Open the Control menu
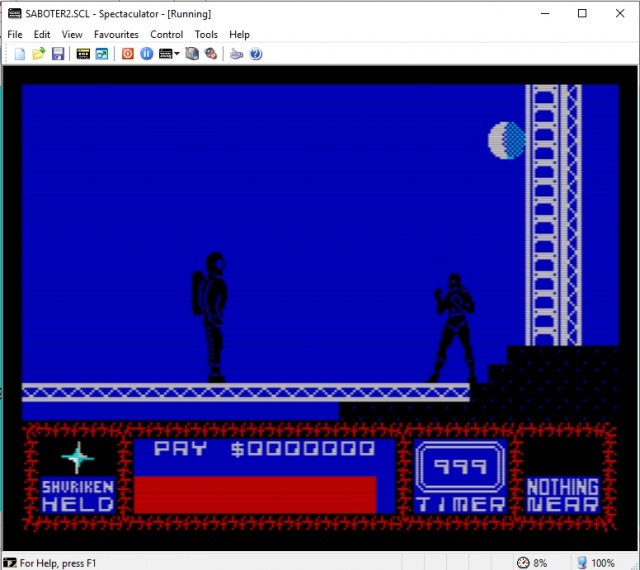 (x=167, y=35)
